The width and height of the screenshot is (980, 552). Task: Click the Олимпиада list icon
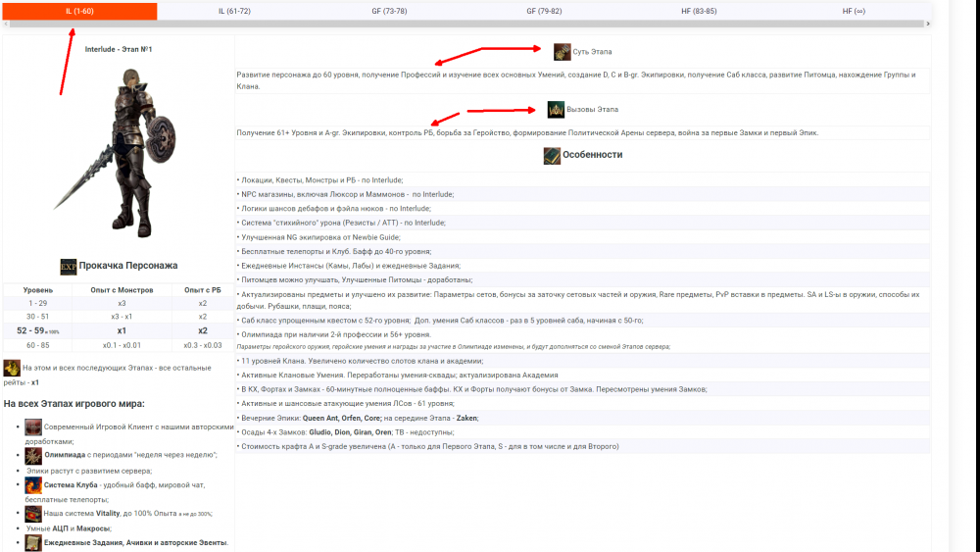coord(33,455)
